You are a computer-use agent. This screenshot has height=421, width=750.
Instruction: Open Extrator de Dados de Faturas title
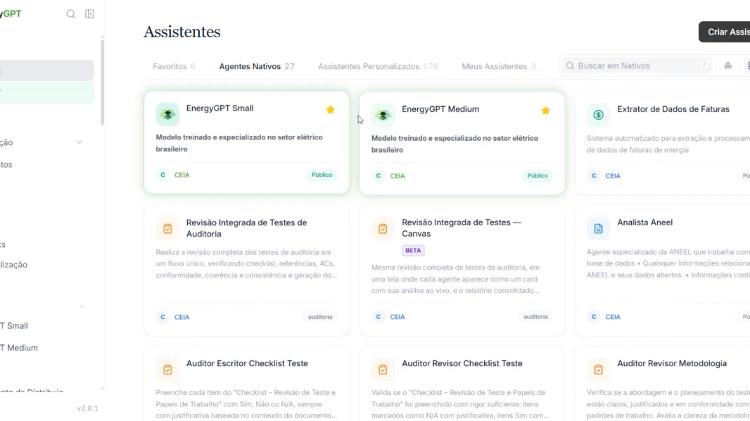(x=673, y=109)
